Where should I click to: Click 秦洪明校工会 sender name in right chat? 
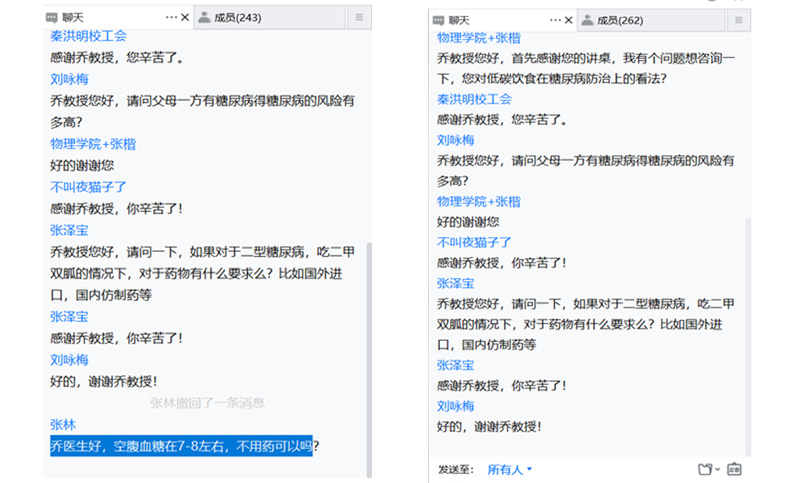tap(474, 99)
